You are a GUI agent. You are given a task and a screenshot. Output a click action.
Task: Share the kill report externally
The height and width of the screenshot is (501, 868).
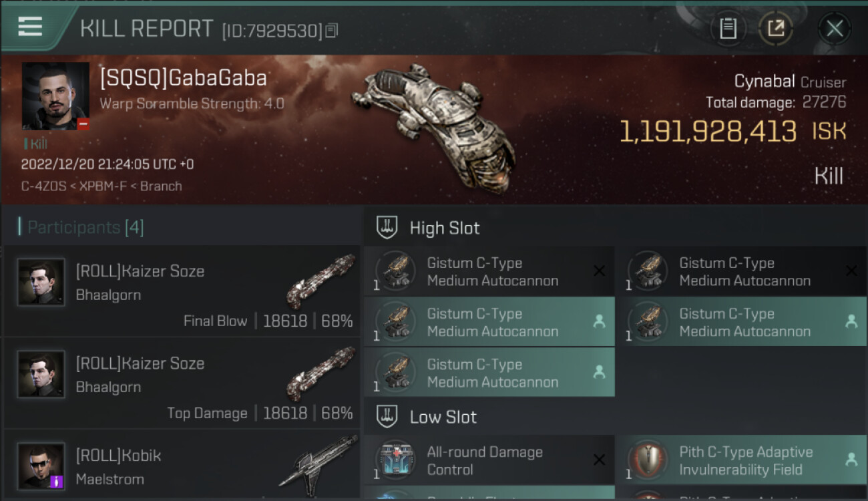pos(776,29)
